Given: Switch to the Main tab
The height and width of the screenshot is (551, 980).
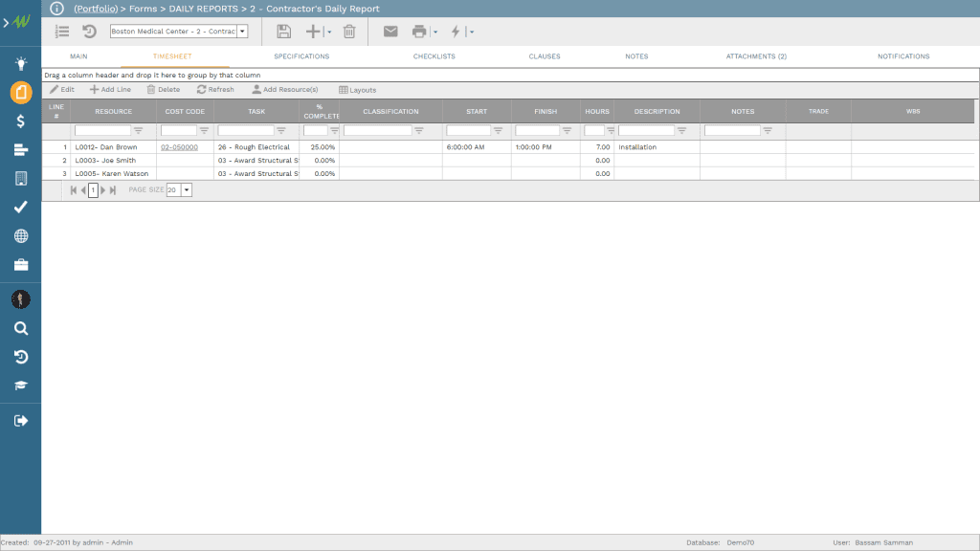Looking at the screenshot, I should [x=78, y=56].
